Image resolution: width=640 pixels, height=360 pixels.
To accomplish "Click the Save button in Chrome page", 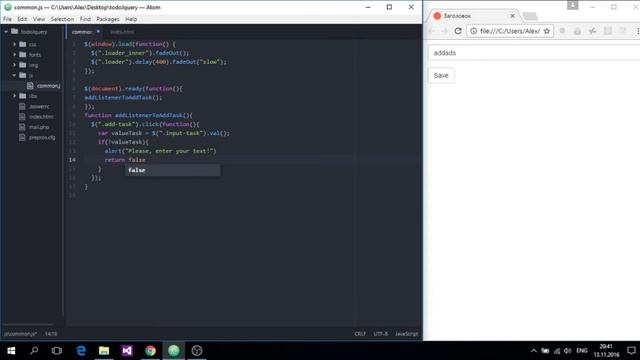I will pyautogui.click(x=441, y=76).
